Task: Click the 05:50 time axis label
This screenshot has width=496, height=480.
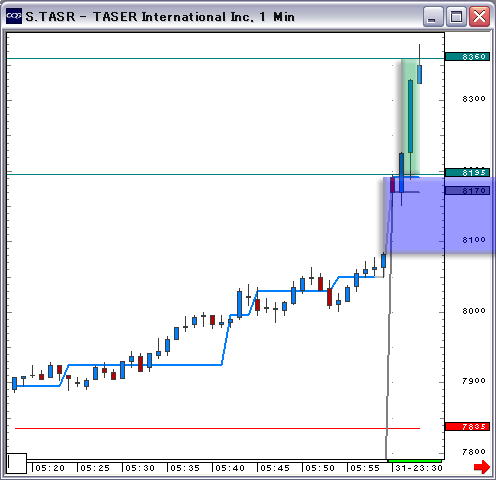Action: point(320,468)
